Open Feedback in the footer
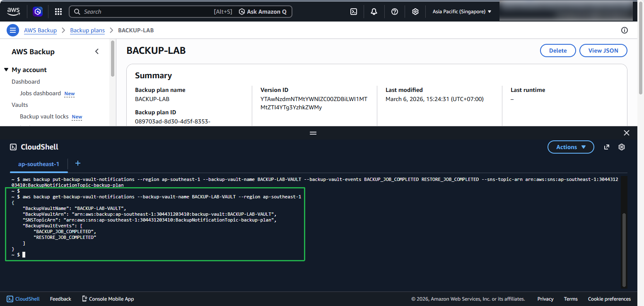644x306 pixels. 60,299
